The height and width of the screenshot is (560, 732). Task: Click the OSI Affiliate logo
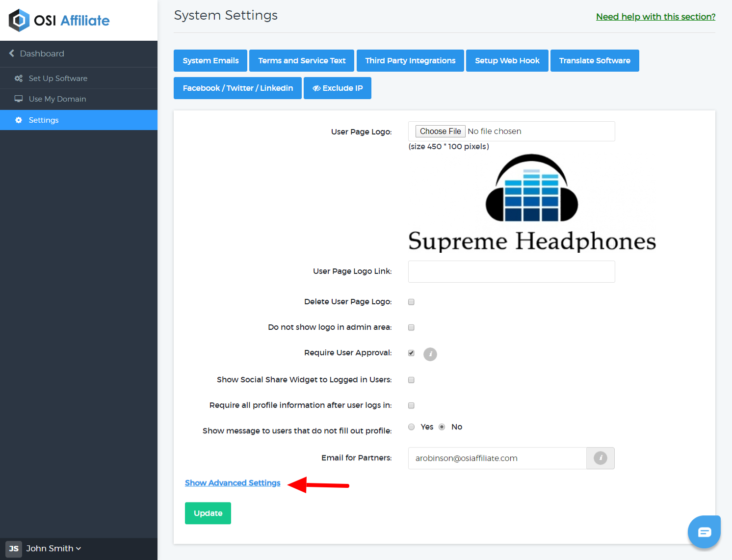click(59, 20)
